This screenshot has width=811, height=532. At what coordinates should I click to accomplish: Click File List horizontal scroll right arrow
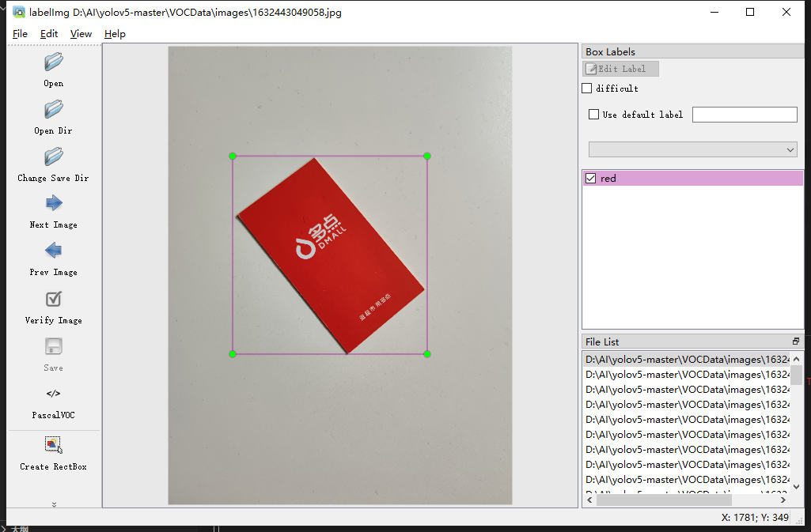tap(783, 500)
